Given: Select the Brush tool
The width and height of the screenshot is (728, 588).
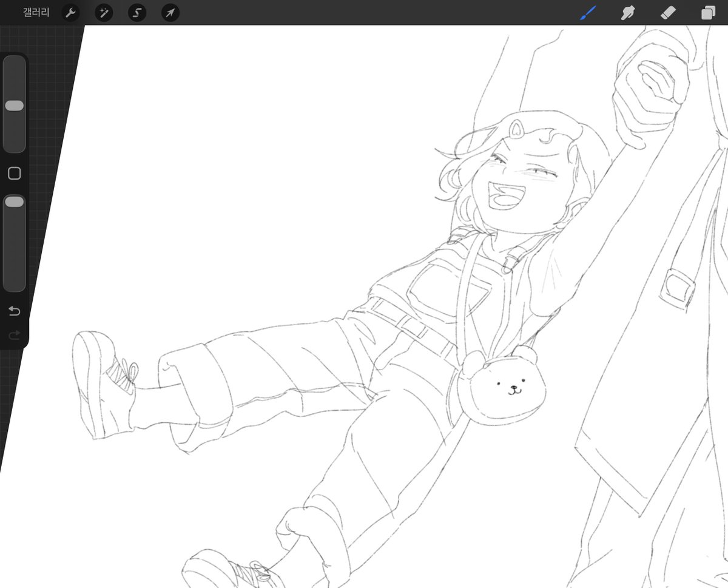Looking at the screenshot, I should click(588, 13).
